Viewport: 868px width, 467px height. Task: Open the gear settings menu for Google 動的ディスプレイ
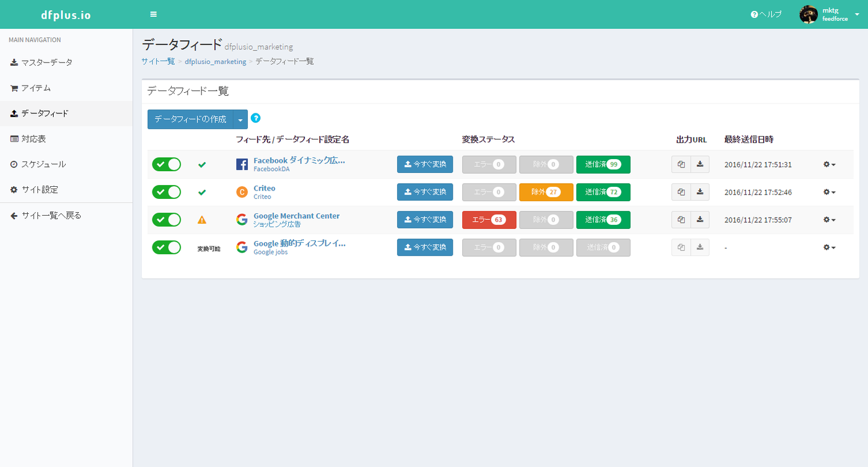(x=829, y=248)
